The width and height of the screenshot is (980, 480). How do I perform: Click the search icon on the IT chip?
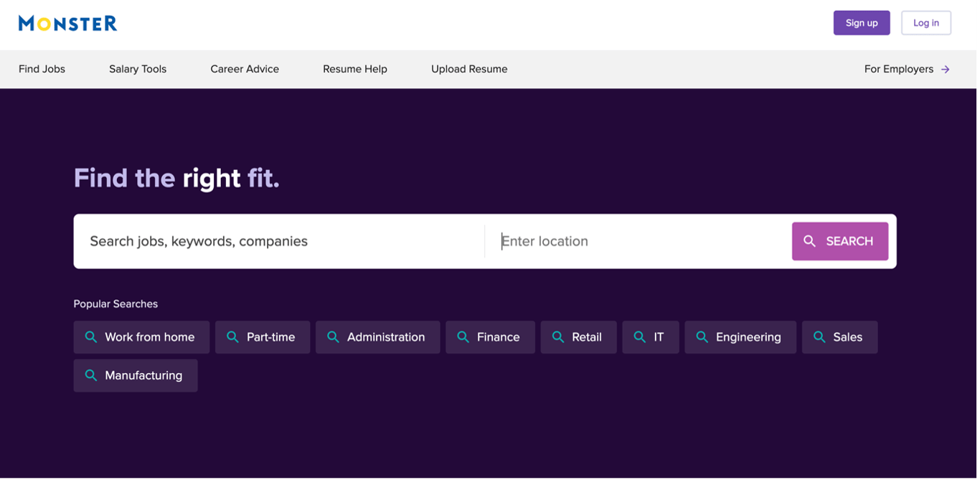(x=640, y=337)
